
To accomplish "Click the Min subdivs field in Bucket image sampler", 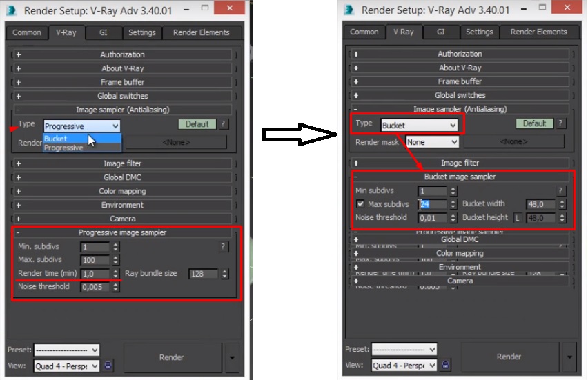I will pyautogui.click(x=433, y=191).
